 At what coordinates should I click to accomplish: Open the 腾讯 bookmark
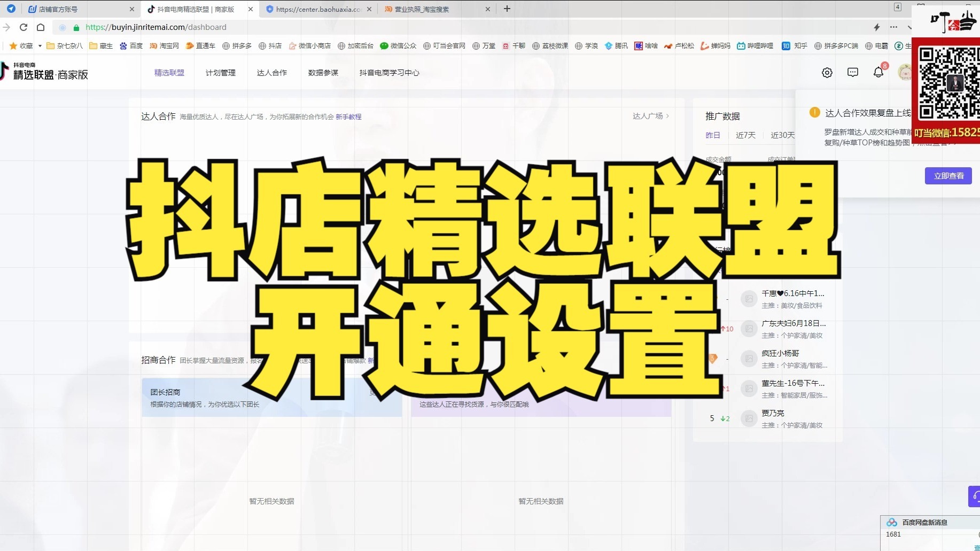(616, 46)
